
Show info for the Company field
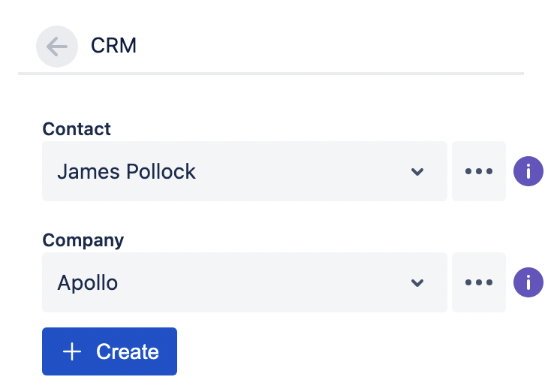(528, 282)
